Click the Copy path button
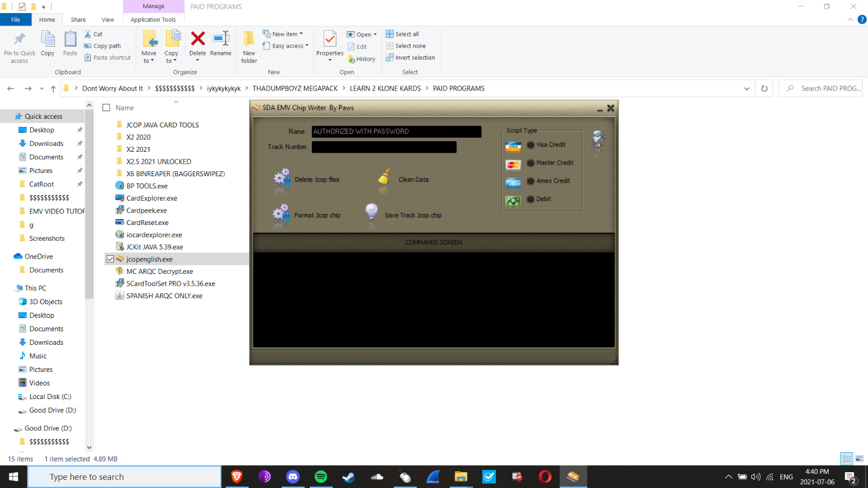This screenshot has height=488, width=868. coord(103,46)
